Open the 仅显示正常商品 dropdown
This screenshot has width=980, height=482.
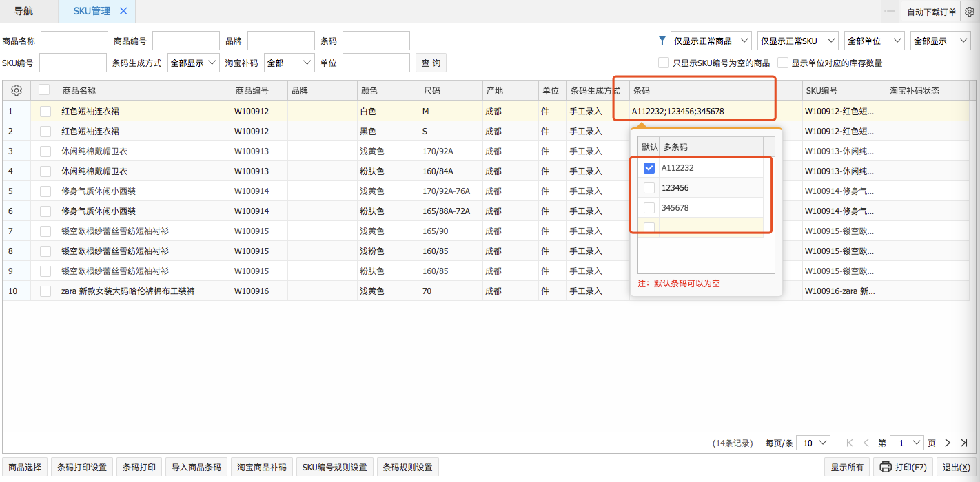710,41
